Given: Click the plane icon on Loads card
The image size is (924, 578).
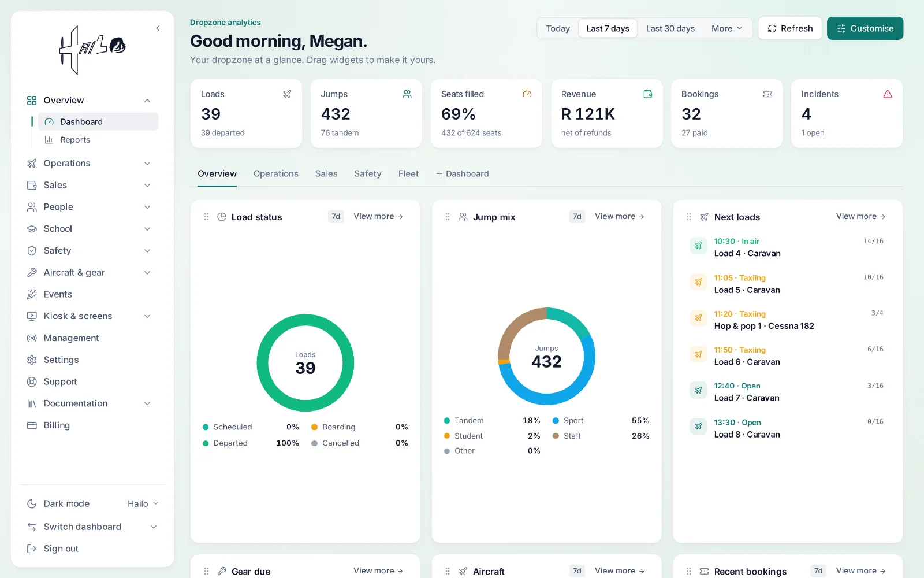Looking at the screenshot, I should pyautogui.click(x=287, y=94).
